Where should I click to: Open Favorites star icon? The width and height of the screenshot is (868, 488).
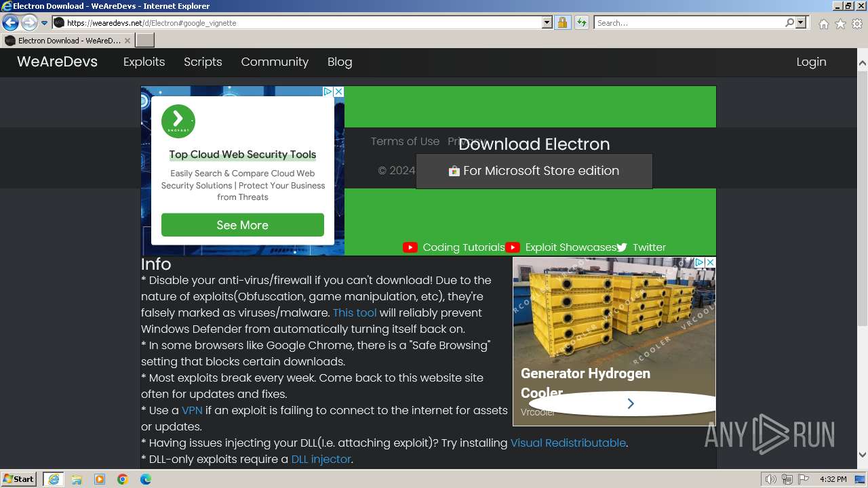pos(840,24)
